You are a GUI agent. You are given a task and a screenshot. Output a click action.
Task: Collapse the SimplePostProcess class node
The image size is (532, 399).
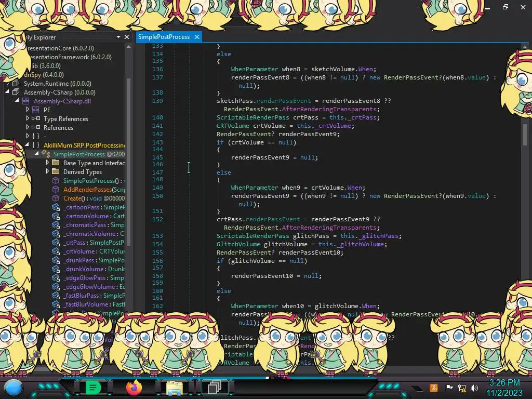[x=37, y=154]
